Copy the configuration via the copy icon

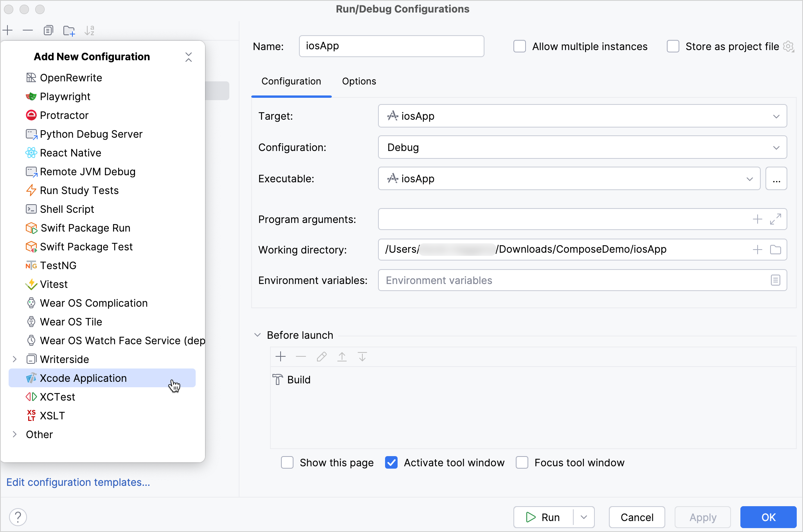[x=49, y=30]
